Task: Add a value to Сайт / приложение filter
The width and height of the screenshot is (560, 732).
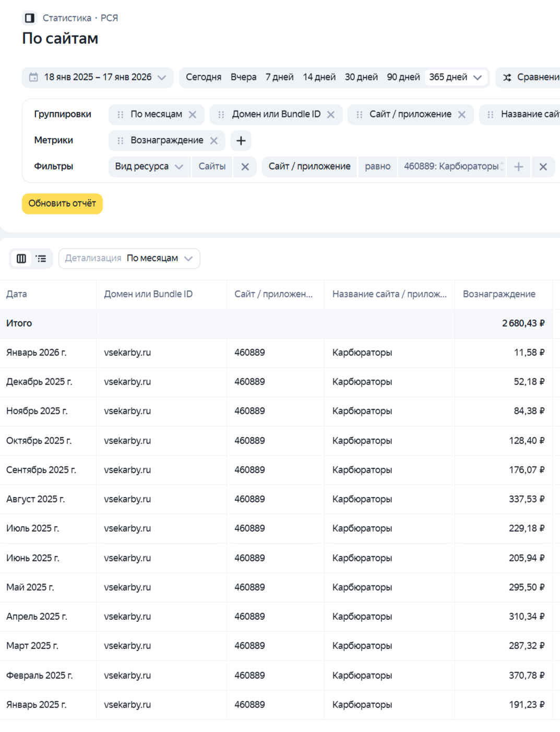Action: 519,167
